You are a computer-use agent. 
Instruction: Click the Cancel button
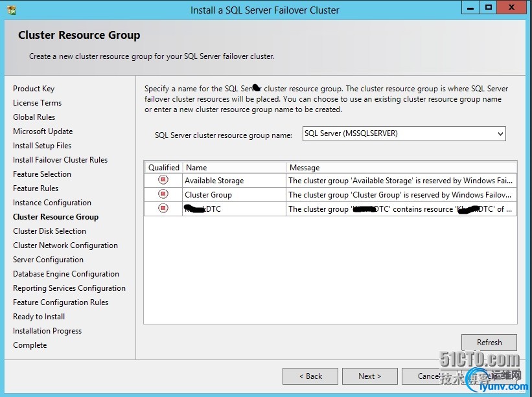pos(429,376)
